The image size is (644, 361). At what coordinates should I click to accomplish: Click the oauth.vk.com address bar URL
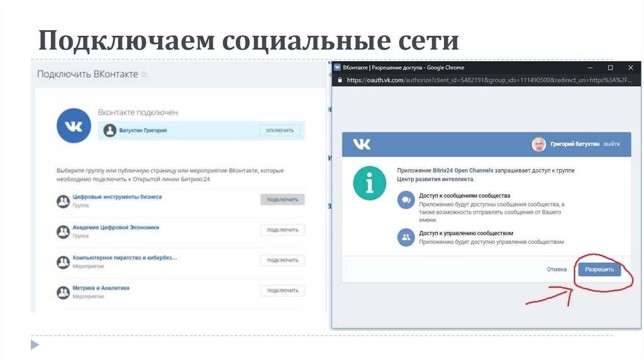pyautogui.click(x=489, y=80)
